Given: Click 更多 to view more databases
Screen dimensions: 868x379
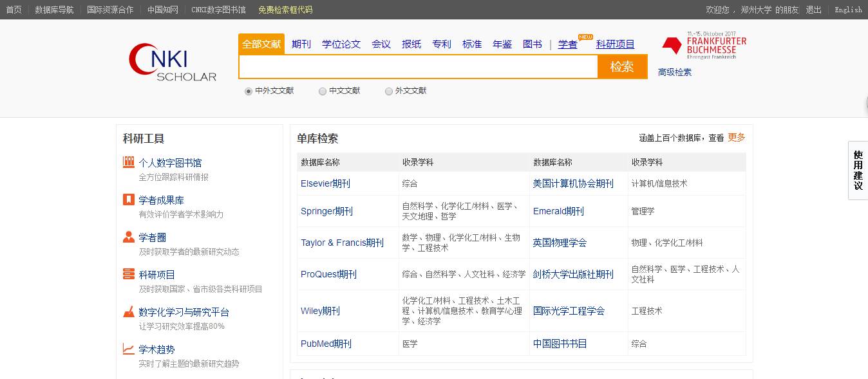Looking at the screenshot, I should click(x=737, y=137).
